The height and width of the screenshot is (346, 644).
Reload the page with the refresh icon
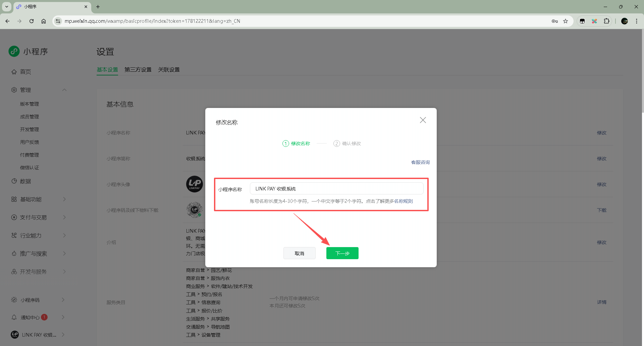[x=32, y=21]
